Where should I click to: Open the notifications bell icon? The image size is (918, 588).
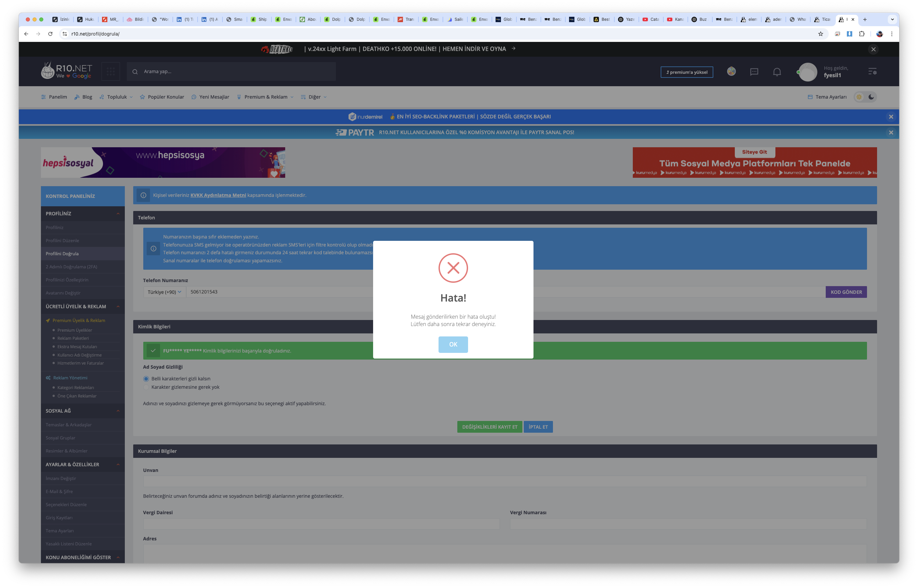pos(777,72)
